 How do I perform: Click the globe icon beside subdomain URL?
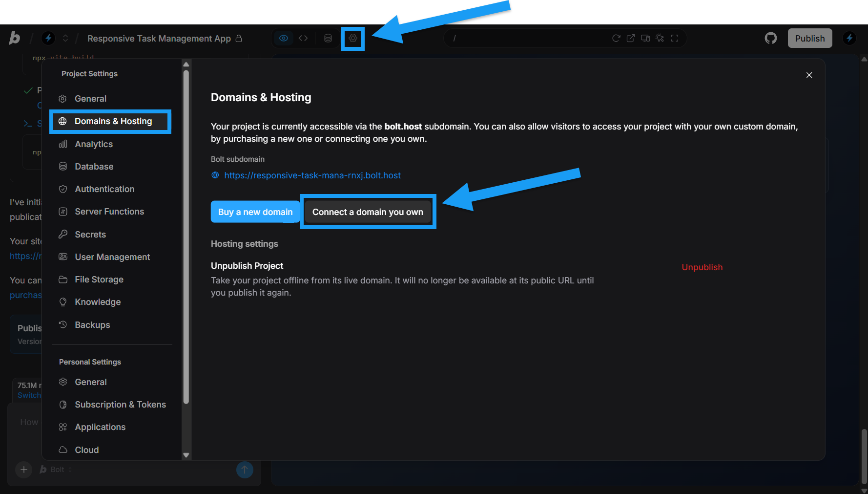215,175
